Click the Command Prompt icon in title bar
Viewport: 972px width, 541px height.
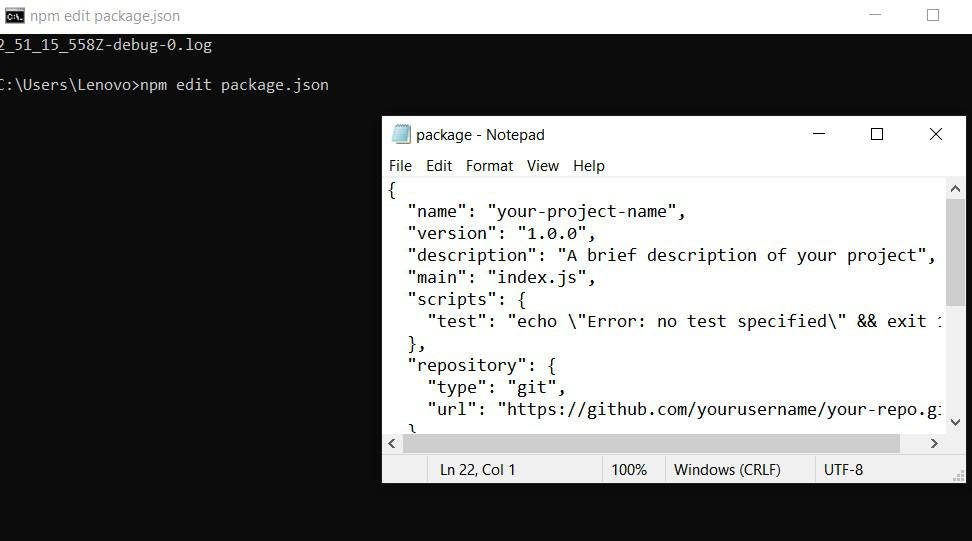click(x=14, y=15)
